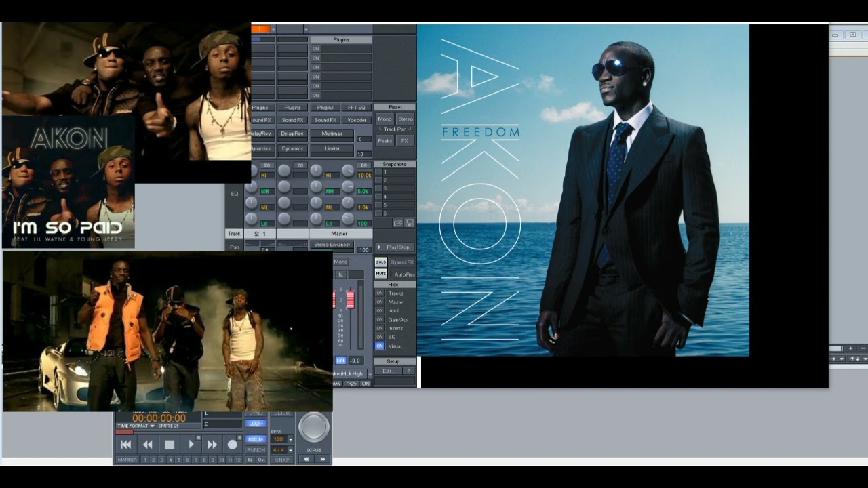Viewport: 868px width, 488px height.
Task: Open snapshot with the folder load icon
Action: click(398, 222)
